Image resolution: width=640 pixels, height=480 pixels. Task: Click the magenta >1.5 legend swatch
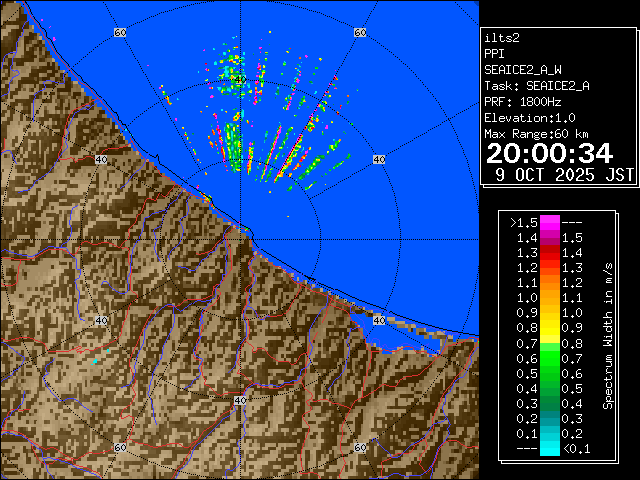pos(549,222)
